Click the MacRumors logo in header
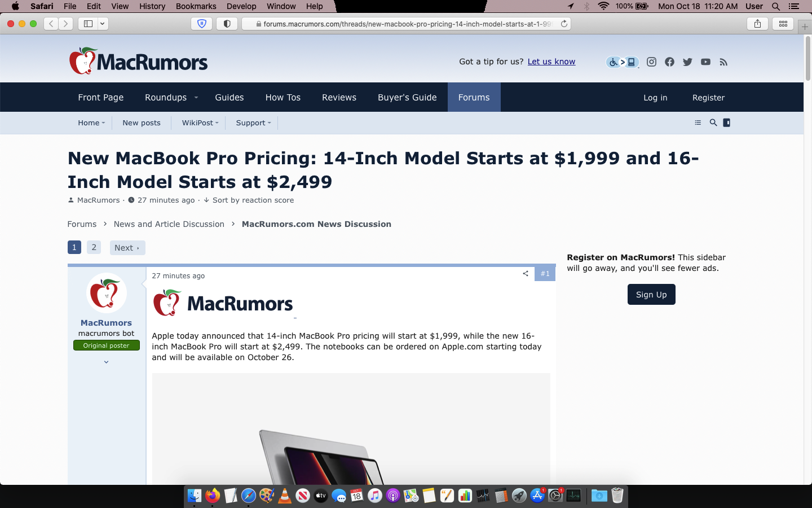This screenshot has height=508, width=812. (x=138, y=61)
